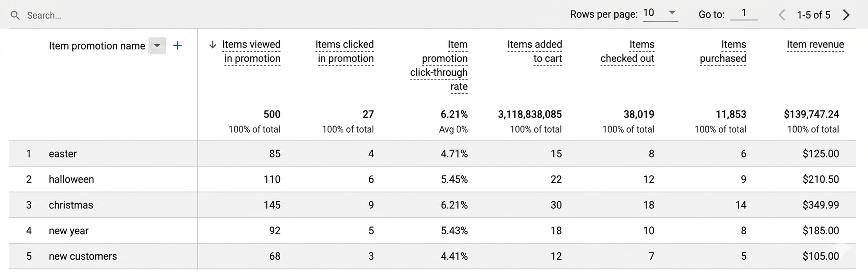
Task: Sort by Item revenue column header
Action: coord(815,44)
